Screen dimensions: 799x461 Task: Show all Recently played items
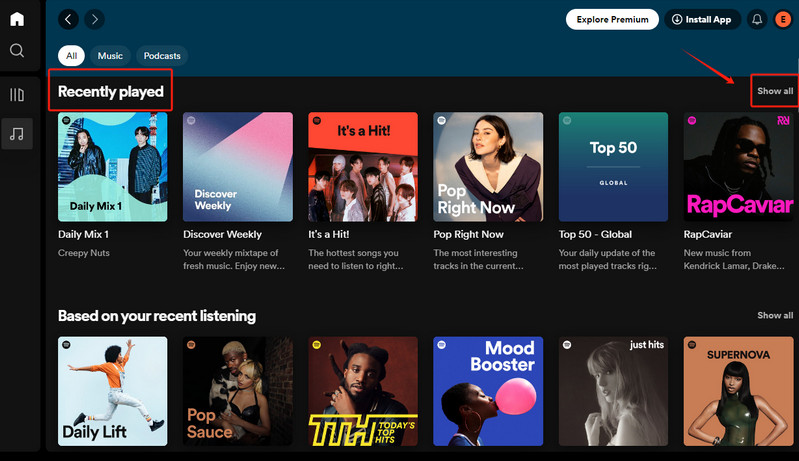pyautogui.click(x=775, y=91)
